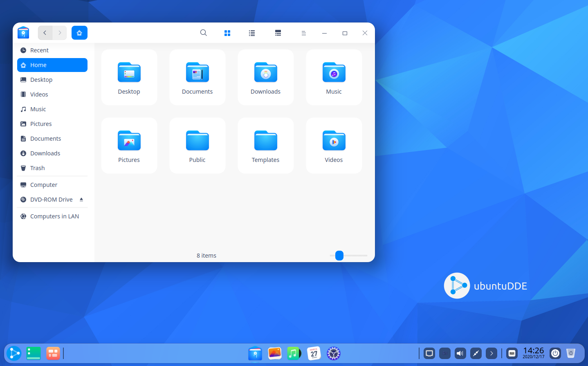Expand hidden tray icons with the chevron

tap(491, 353)
